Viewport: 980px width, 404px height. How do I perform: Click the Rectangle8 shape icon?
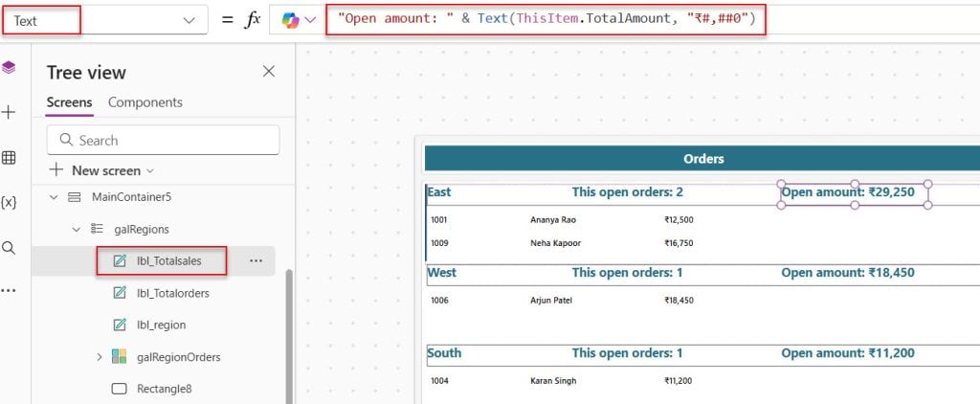[x=120, y=389]
